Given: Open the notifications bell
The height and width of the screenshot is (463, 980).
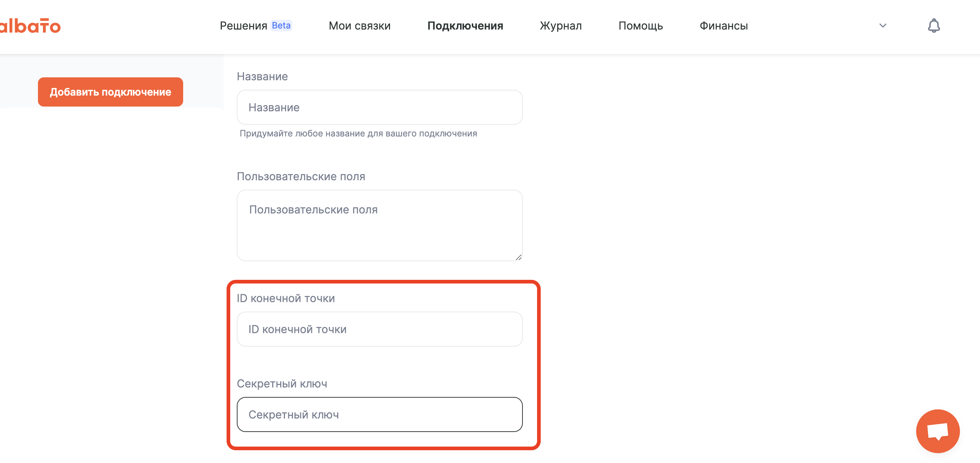Looking at the screenshot, I should coord(934,26).
